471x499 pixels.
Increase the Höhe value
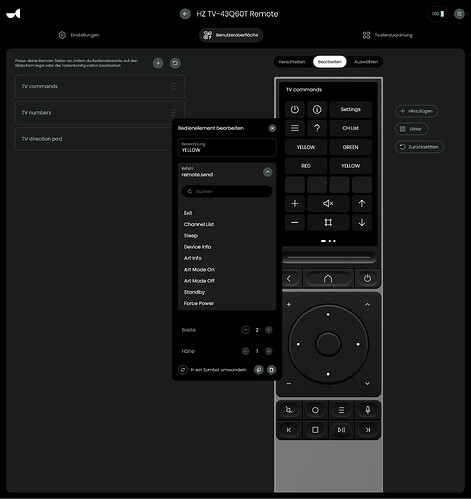click(268, 351)
